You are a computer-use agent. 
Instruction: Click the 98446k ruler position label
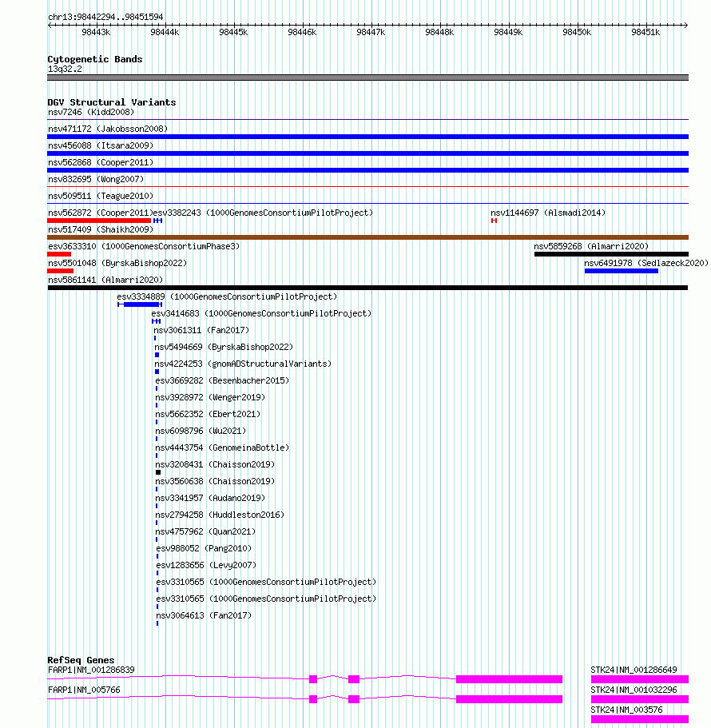[302, 32]
